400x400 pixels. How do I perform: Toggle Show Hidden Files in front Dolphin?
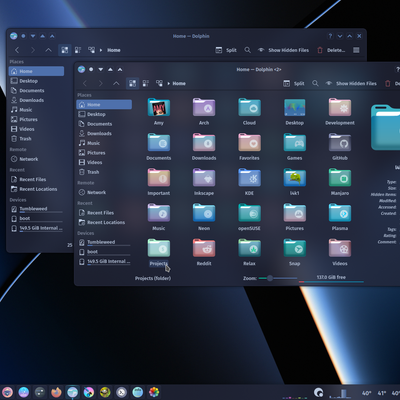tap(351, 83)
